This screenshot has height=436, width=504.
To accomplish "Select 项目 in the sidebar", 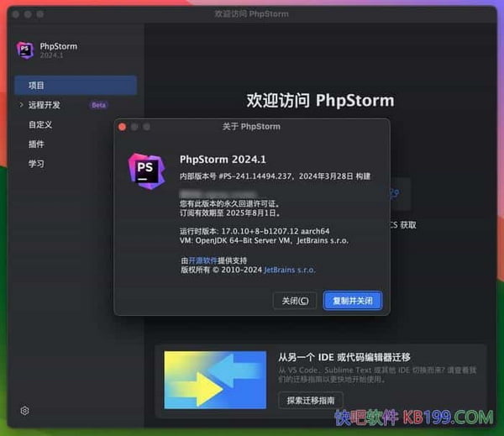I will point(37,86).
